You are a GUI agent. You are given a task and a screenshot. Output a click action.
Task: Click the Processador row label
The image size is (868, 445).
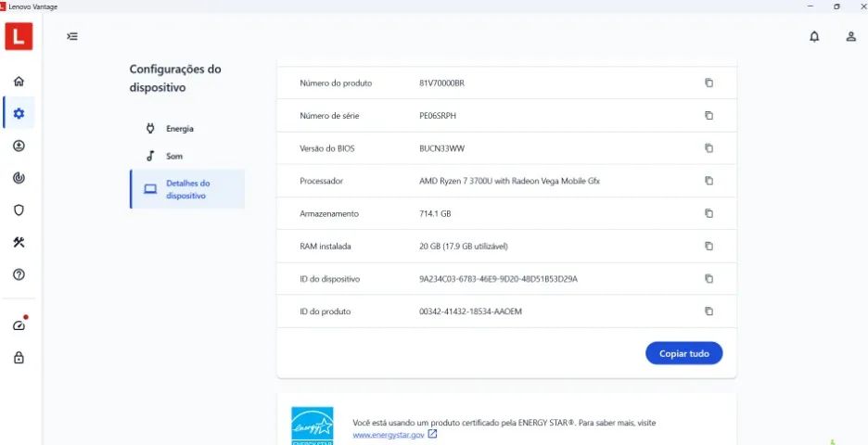tap(321, 181)
